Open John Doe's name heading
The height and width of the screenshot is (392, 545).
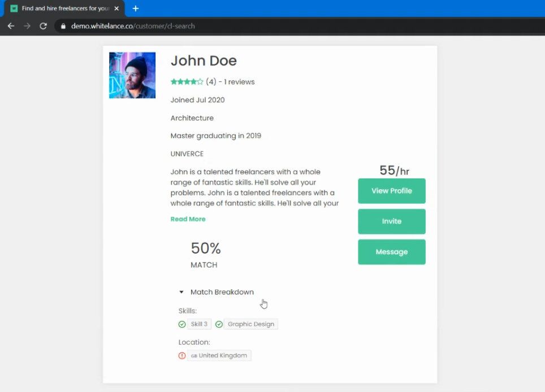[204, 61]
